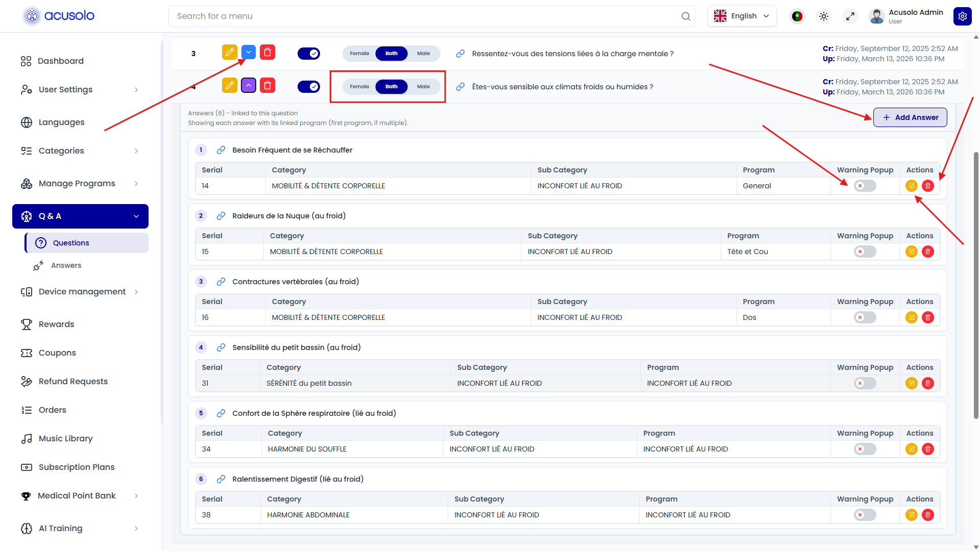Expand the Device management menu
Image resolution: width=980 pixels, height=551 pixels.
[x=80, y=292]
